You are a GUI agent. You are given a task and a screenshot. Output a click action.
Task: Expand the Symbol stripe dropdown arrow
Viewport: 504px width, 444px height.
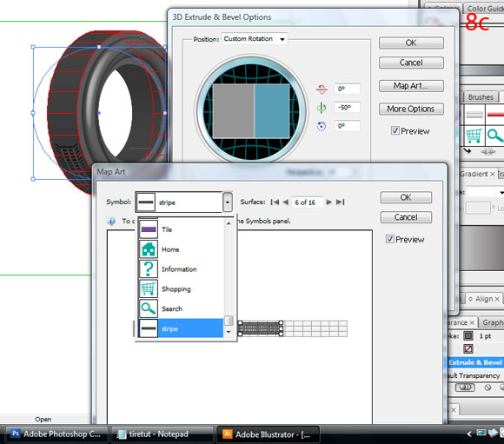tap(228, 202)
